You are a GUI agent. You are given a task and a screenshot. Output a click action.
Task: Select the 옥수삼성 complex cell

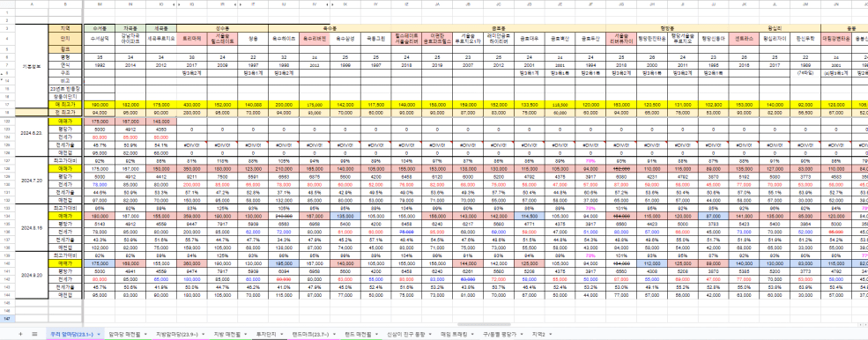[345, 39]
